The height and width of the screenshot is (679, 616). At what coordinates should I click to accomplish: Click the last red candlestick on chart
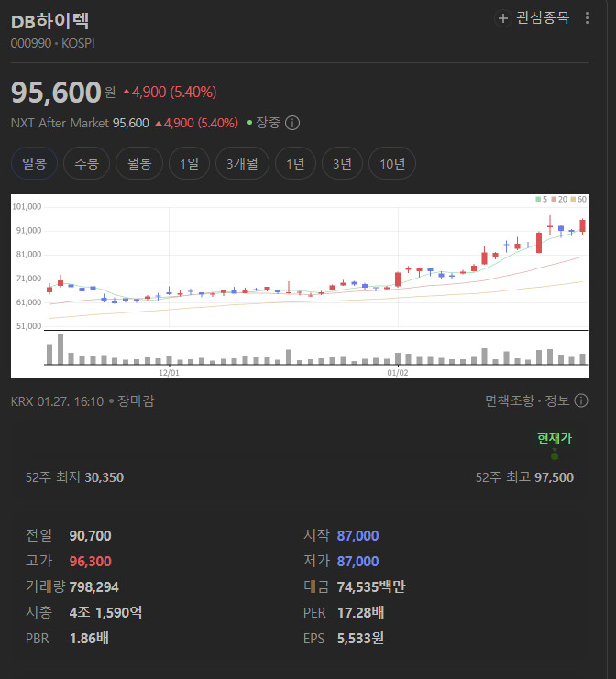click(x=583, y=226)
